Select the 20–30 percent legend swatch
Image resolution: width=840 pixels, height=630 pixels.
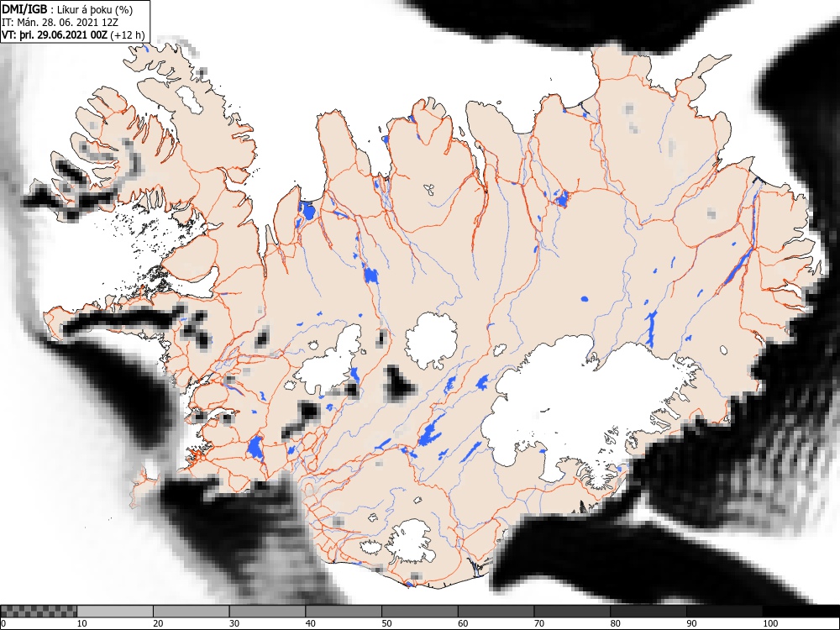click(192, 612)
